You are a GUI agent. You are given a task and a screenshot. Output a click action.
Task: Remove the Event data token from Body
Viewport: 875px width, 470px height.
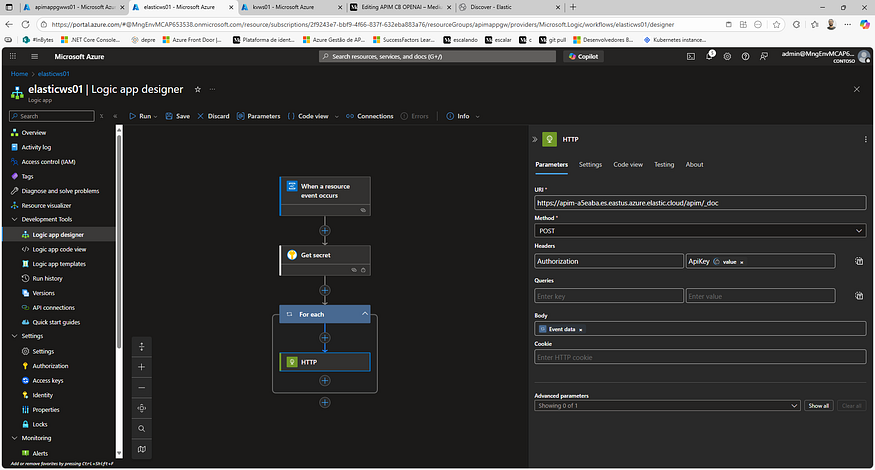pos(580,330)
